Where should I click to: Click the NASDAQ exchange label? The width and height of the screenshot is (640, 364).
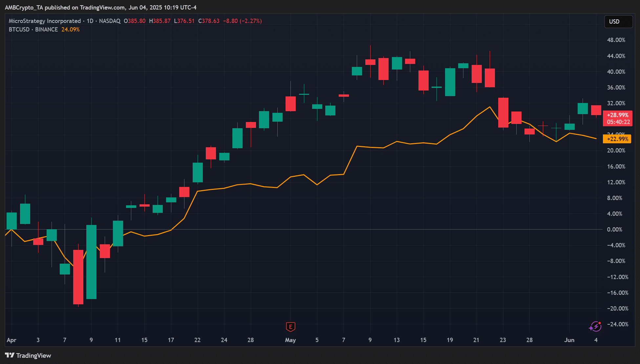(110, 21)
